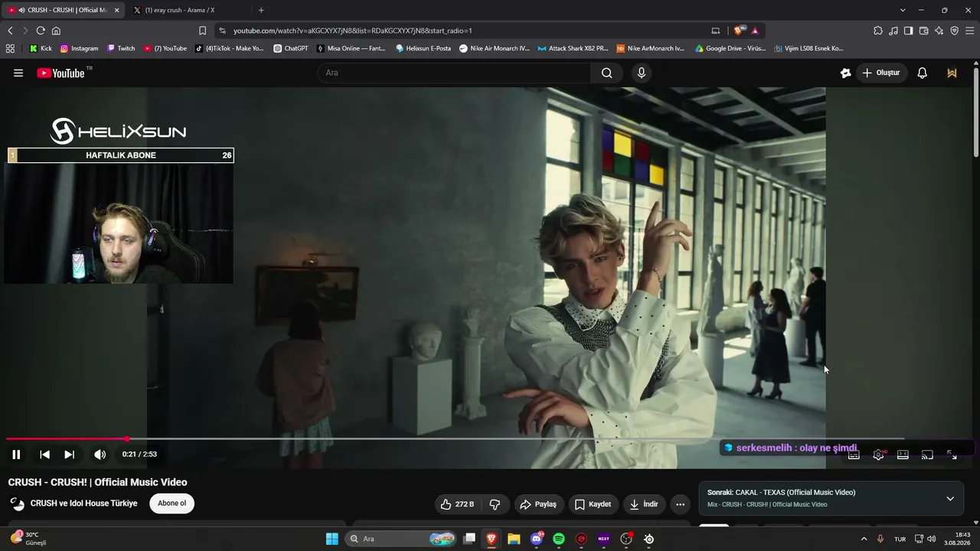Image resolution: width=980 pixels, height=551 pixels.
Task: Focus the YouTube Ara search field
Action: click(x=453, y=73)
